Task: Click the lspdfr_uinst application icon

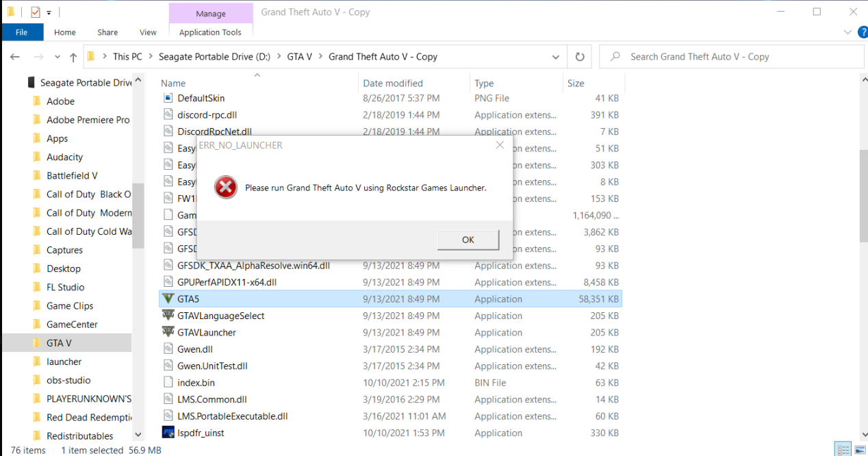Action: (x=168, y=433)
